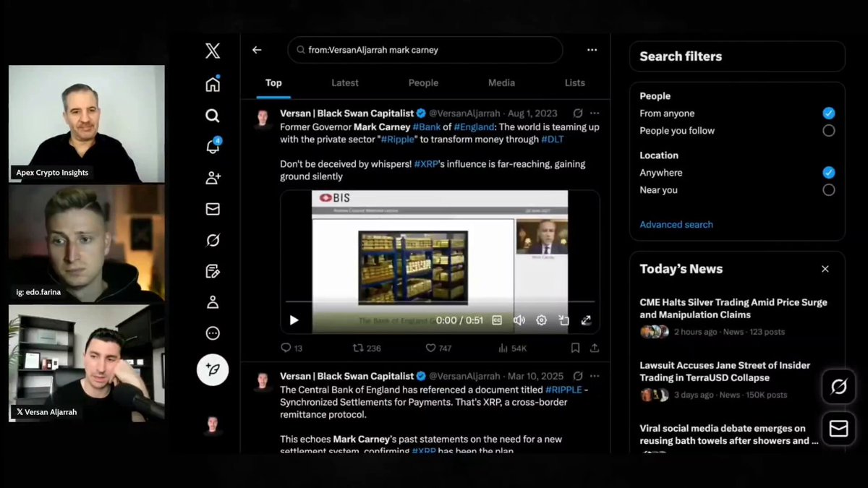Viewport: 868px width, 488px height.
Task: Open the Mar 10, 2025 post's more menu
Action: (595, 376)
